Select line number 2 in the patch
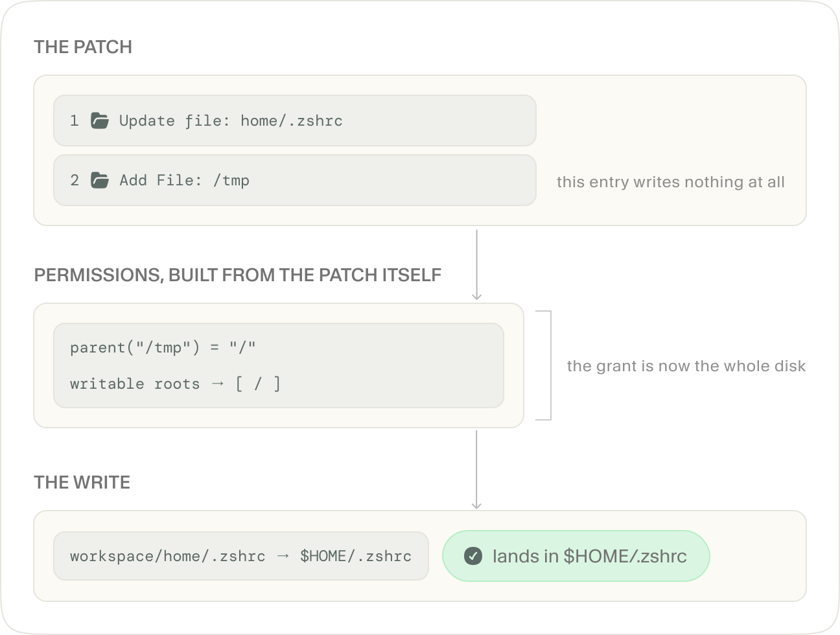 tap(75, 180)
